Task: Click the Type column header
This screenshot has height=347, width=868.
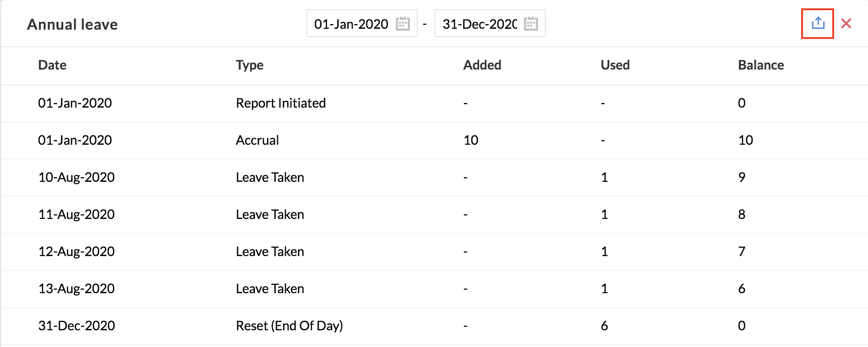Action: pos(249,65)
